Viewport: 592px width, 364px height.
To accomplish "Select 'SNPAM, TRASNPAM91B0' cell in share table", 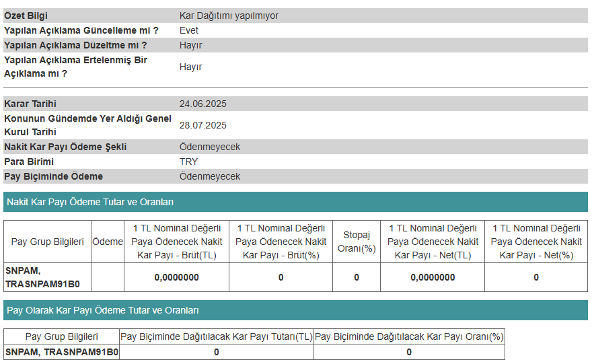I will coord(61,352).
